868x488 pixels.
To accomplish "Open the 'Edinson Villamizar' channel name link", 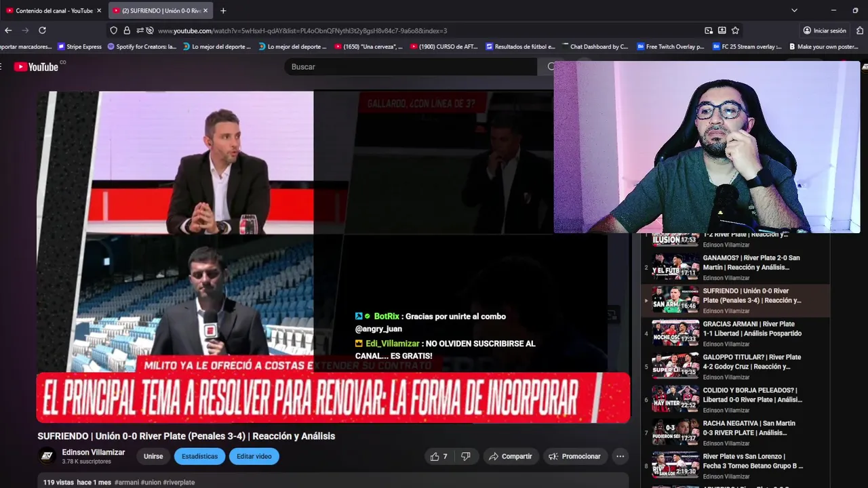I will point(94,452).
